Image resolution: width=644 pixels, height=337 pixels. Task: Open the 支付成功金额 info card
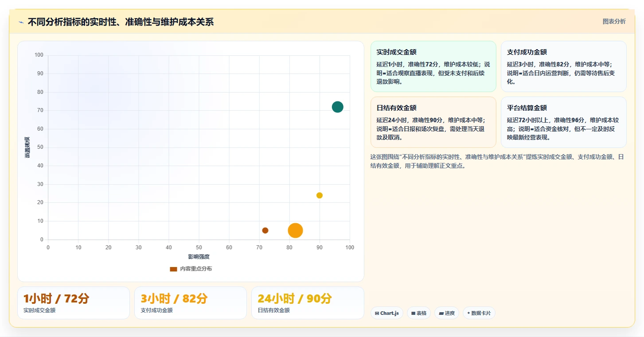tap(563, 66)
